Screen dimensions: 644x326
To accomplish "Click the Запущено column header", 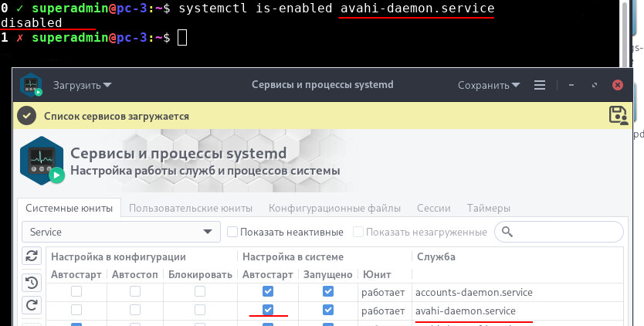I will pos(327,274).
